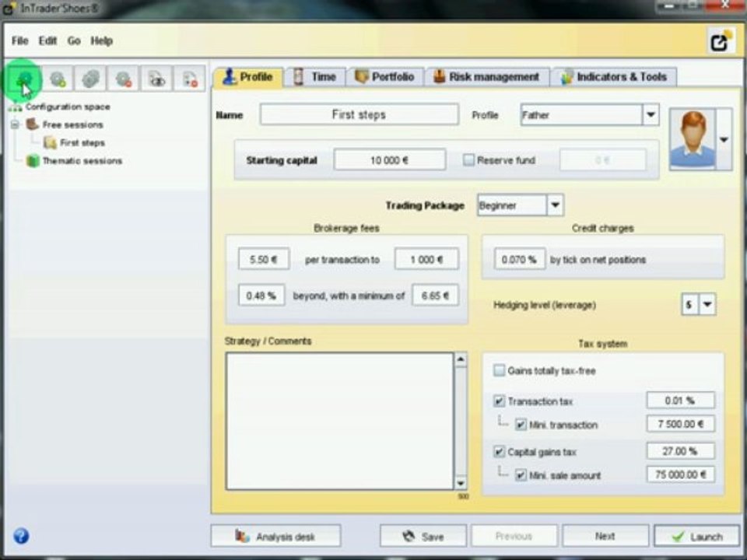Click the Brokerage fees heading text
The height and width of the screenshot is (560, 747).
click(346, 229)
